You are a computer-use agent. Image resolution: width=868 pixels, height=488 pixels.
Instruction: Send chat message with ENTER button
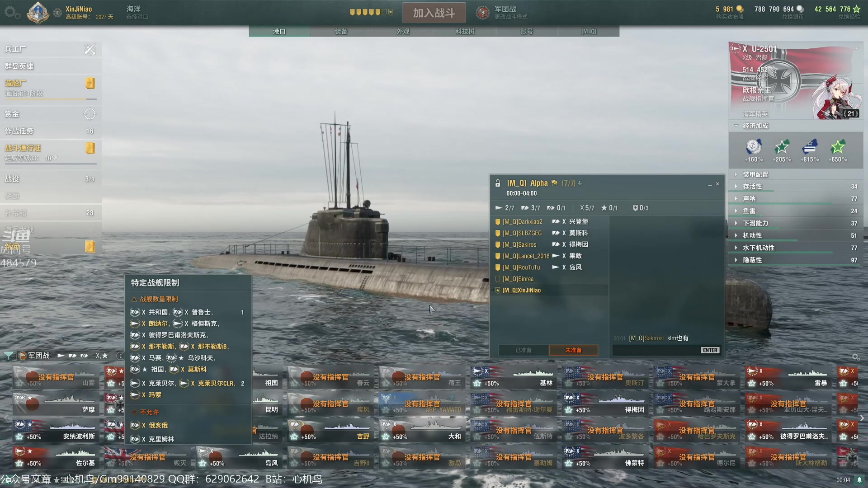click(x=710, y=350)
